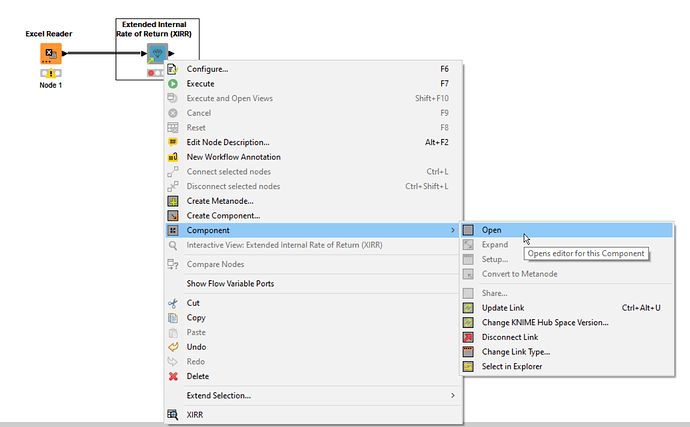The image size is (690, 427).
Task: Click the Extended Internal Rate of Return title
Action: pyautogui.click(x=154, y=29)
